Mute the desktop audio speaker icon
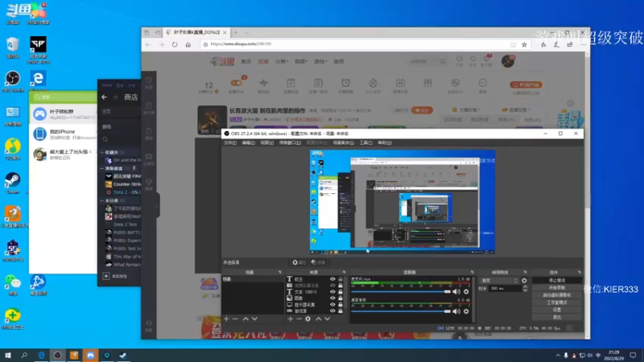Viewport: 644px width, 362px height. pyautogui.click(x=456, y=311)
